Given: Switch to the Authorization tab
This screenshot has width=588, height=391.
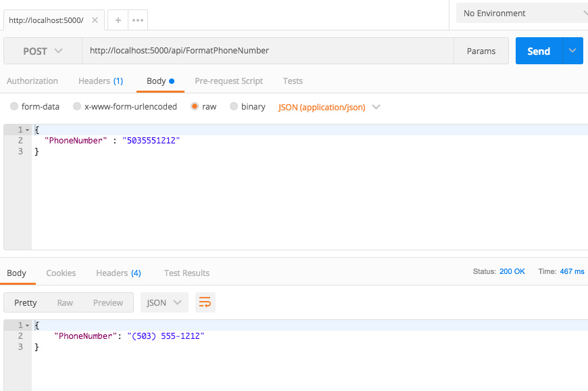Looking at the screenshot, I should tap(32, 80).
